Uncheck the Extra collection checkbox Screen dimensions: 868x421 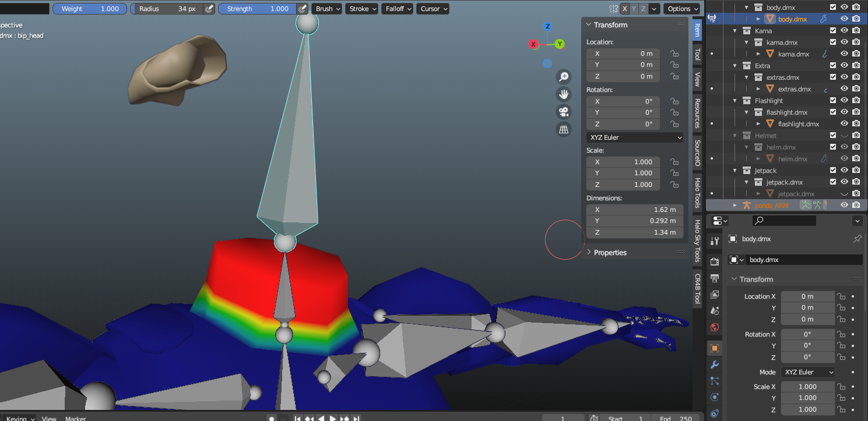pyautogui.click(x=833, y=65)
